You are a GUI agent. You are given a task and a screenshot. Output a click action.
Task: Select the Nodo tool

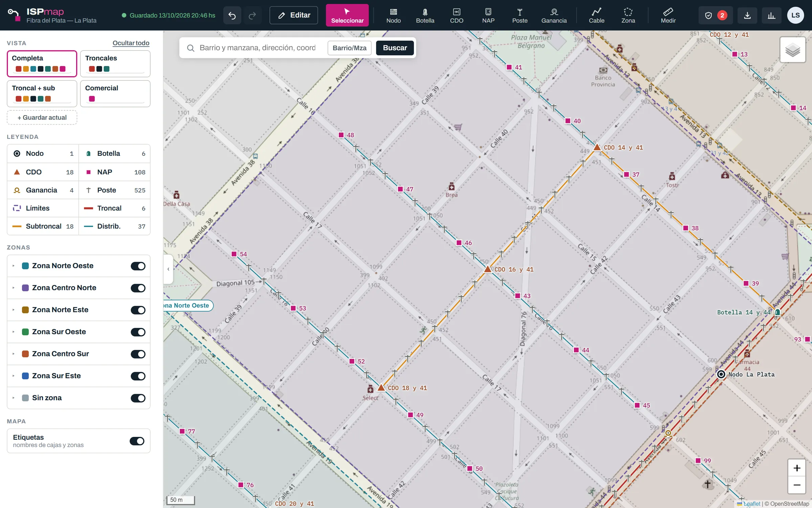tap(393, 15)
